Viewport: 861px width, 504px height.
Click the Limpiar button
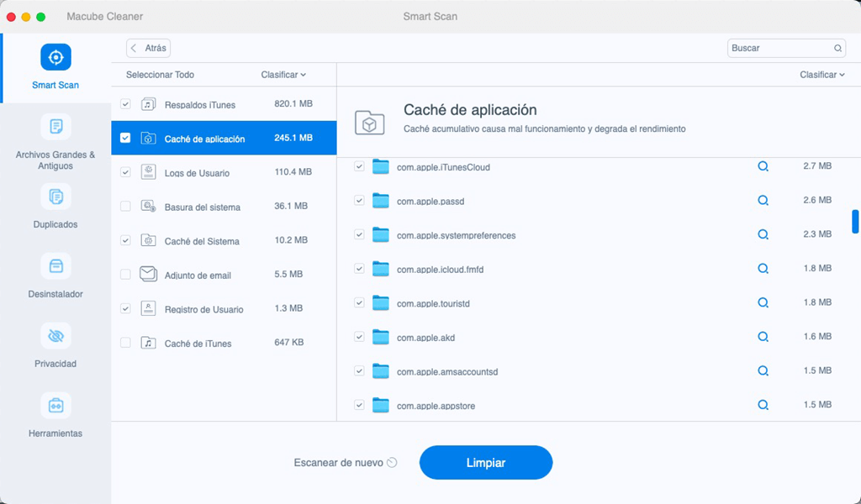(486, 462)
